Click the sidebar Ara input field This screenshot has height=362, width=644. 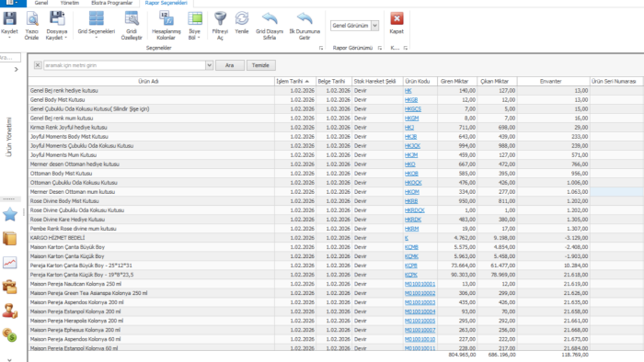(x=10, y=57)
